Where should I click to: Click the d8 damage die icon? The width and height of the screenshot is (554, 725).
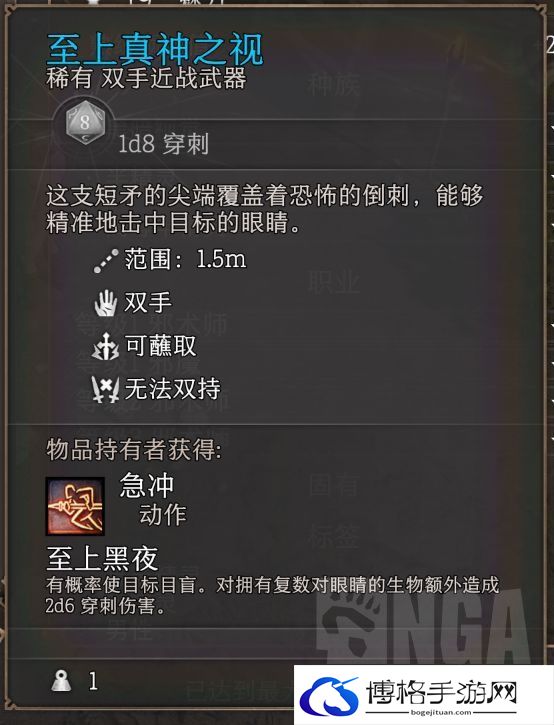[85, 123]
